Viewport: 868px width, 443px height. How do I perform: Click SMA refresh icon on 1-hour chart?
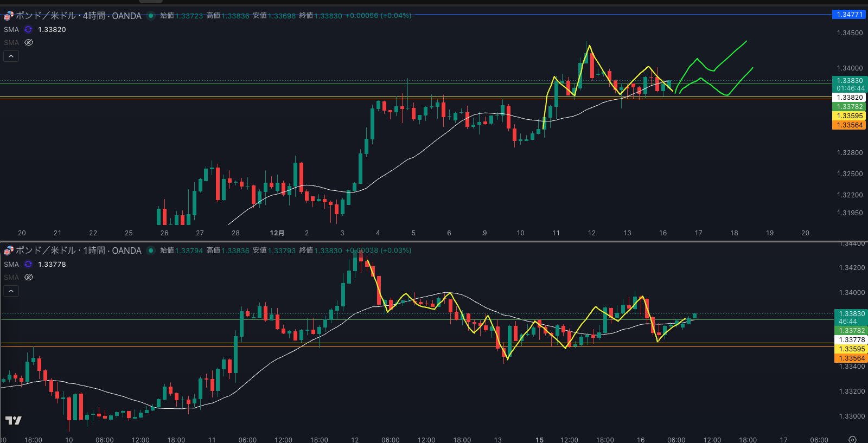[x=28, y=264]
